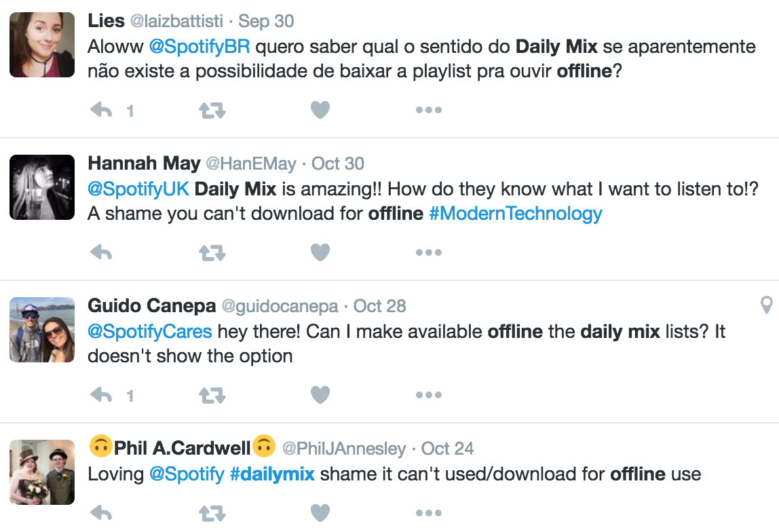The width and height of the screenshot is (779, 532).
Task: Reply to Hannah May's tweet
Action: tap(101, 252)
